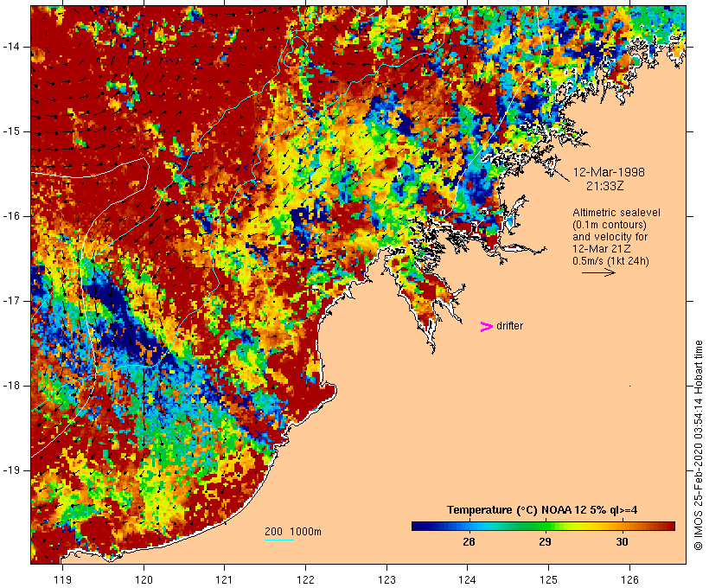
Task: Click the latitude axis label -19
Action: pyautogui.click(x=11, y=470)
